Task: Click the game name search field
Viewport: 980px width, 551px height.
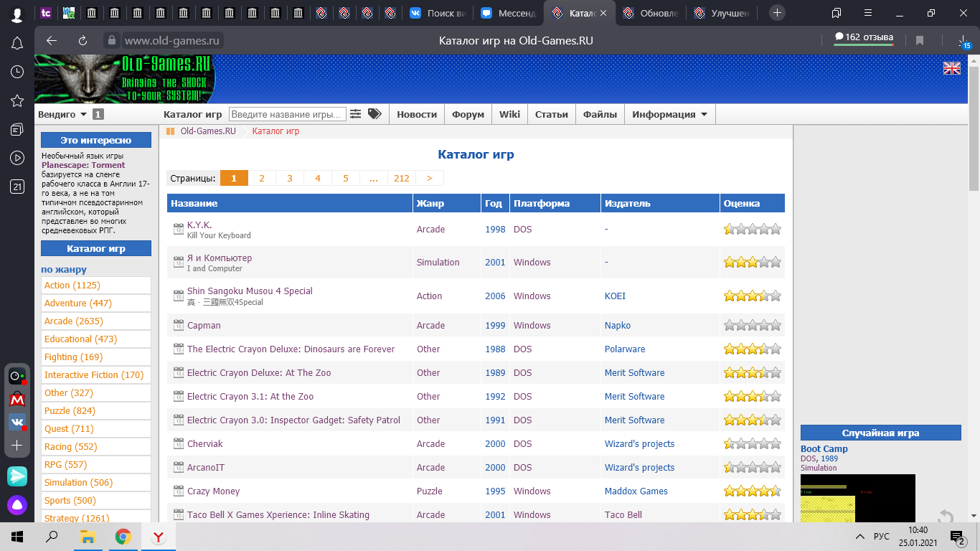Action: click(x=287, y=114)
